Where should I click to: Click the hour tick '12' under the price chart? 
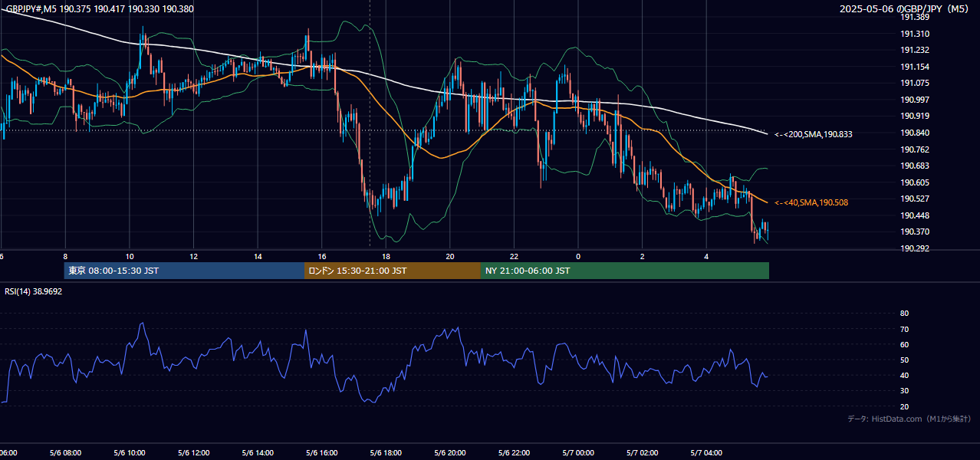(193, 256)
